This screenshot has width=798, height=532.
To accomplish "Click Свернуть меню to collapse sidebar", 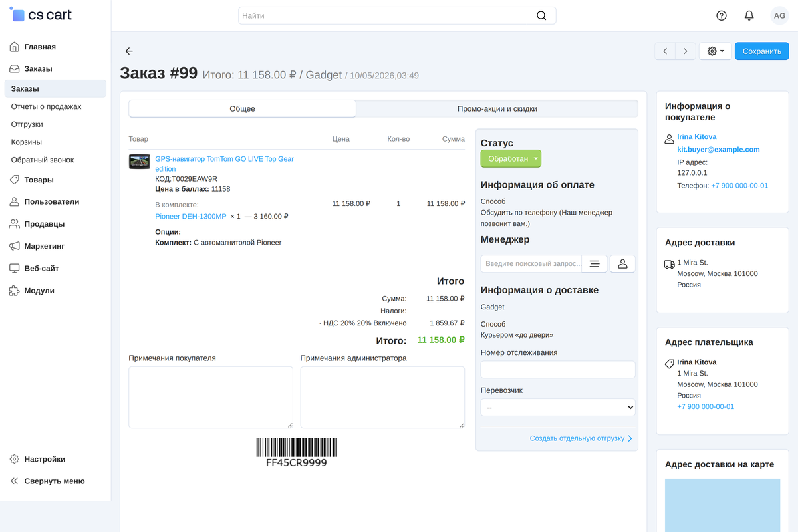I will pos(55,481).
